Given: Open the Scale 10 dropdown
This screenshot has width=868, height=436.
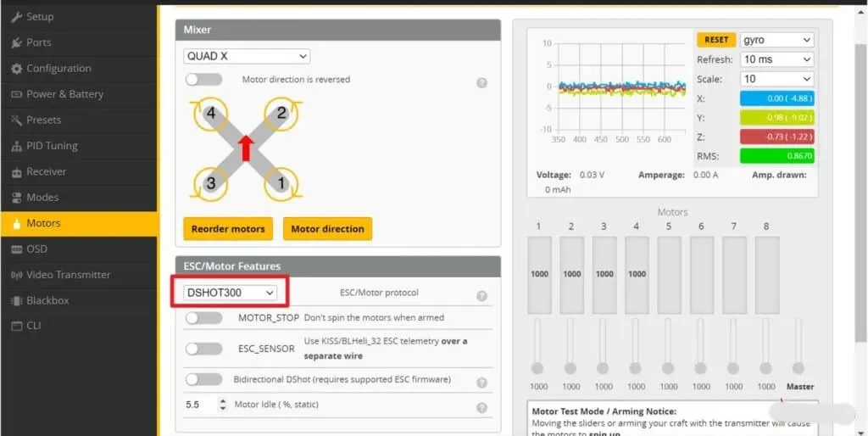Looking at the screenshot, I should click(x=776, y=79).
